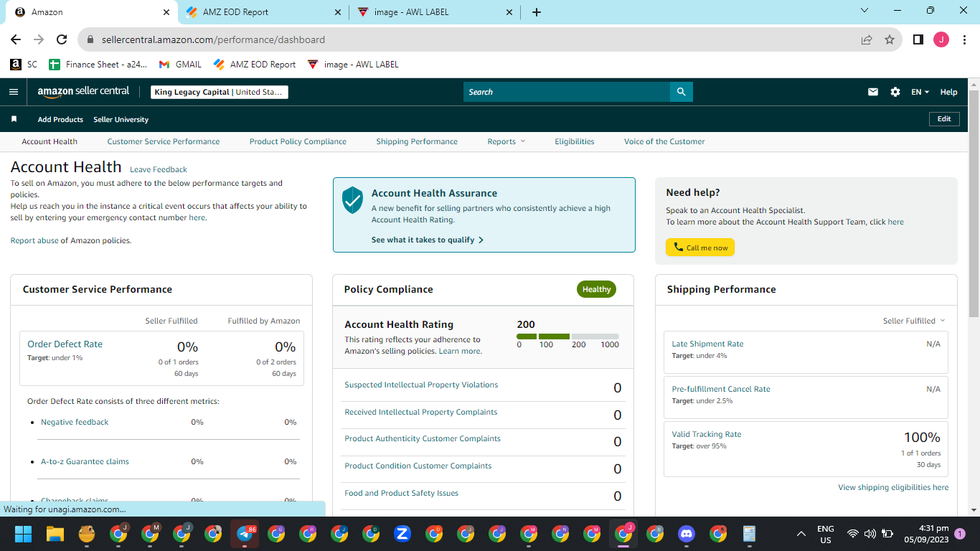Open the King Legacy Capital account switcher
980x551 pixels.
(220, 92)
